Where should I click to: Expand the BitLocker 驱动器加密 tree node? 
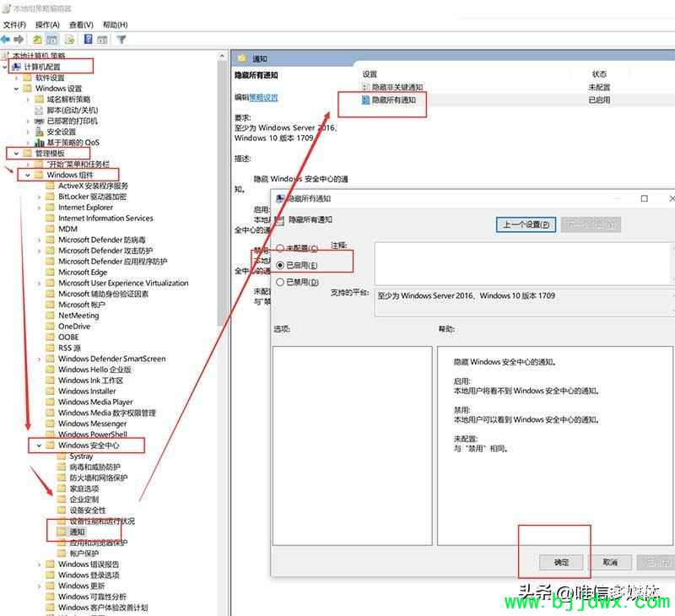(39, 197)
